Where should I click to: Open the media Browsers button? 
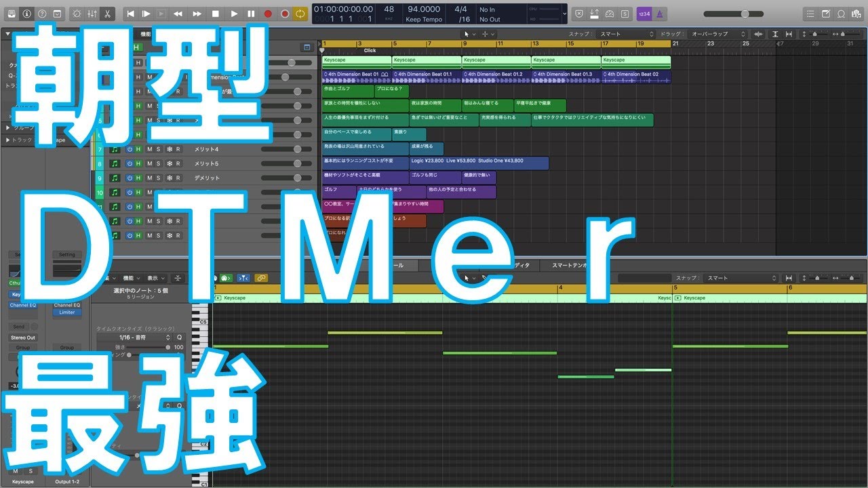856,14
